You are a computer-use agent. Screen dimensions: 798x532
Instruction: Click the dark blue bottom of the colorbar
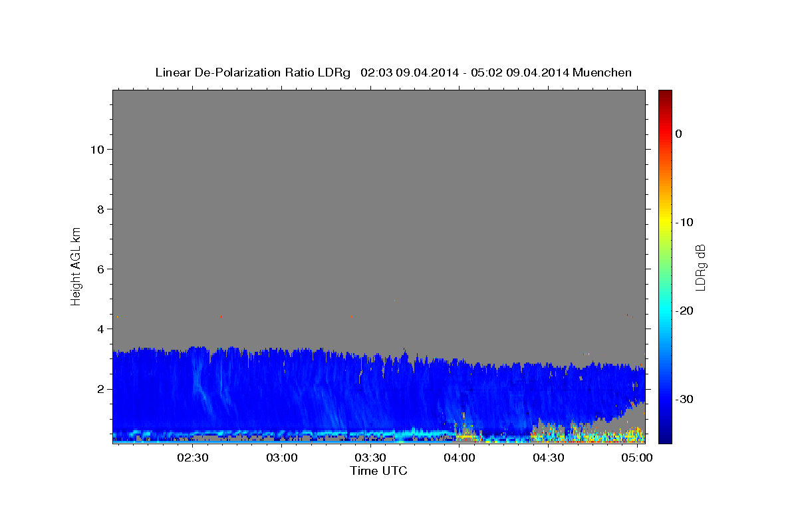[x=665, y=438]
